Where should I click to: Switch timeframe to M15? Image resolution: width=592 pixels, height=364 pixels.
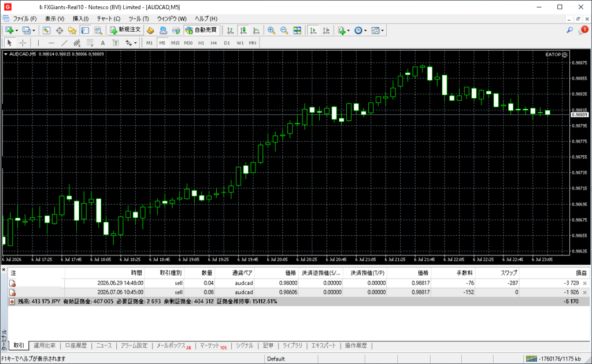click(175, 43)
